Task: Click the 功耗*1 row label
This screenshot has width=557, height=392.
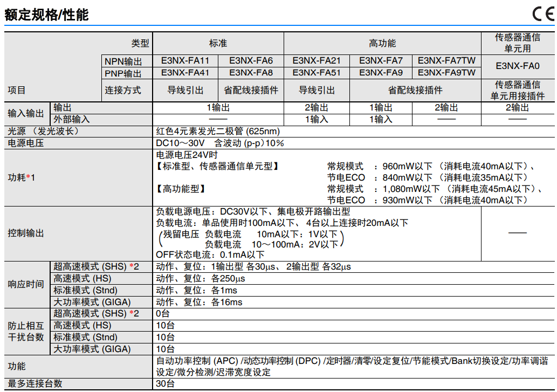Action: 22,177
